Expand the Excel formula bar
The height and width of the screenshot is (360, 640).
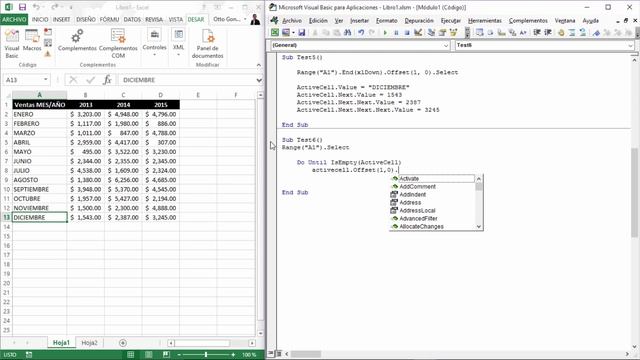[x=259, y=80]
